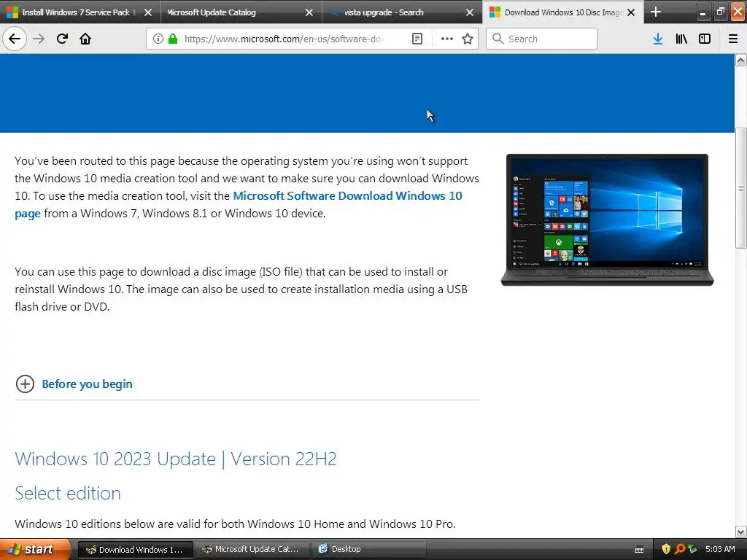Click the on-screen keyboard tray icon
Image resolution: width=747 pixels, height=560 pixels.
pos(639,550)
